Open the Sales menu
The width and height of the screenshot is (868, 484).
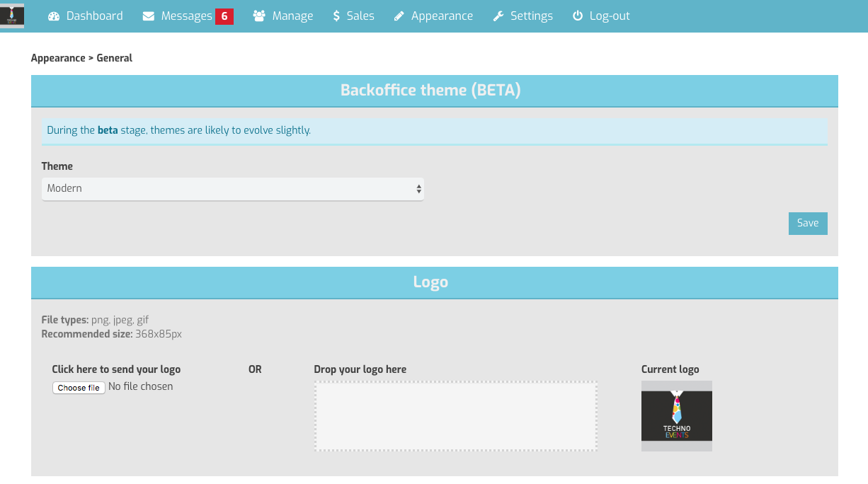tap(360, 16)
